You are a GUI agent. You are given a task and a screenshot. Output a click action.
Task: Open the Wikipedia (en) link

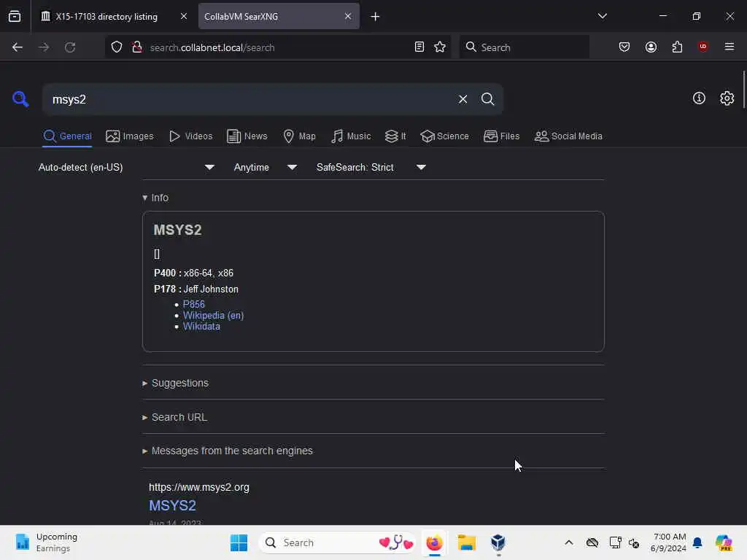click(x=214, y=315)
